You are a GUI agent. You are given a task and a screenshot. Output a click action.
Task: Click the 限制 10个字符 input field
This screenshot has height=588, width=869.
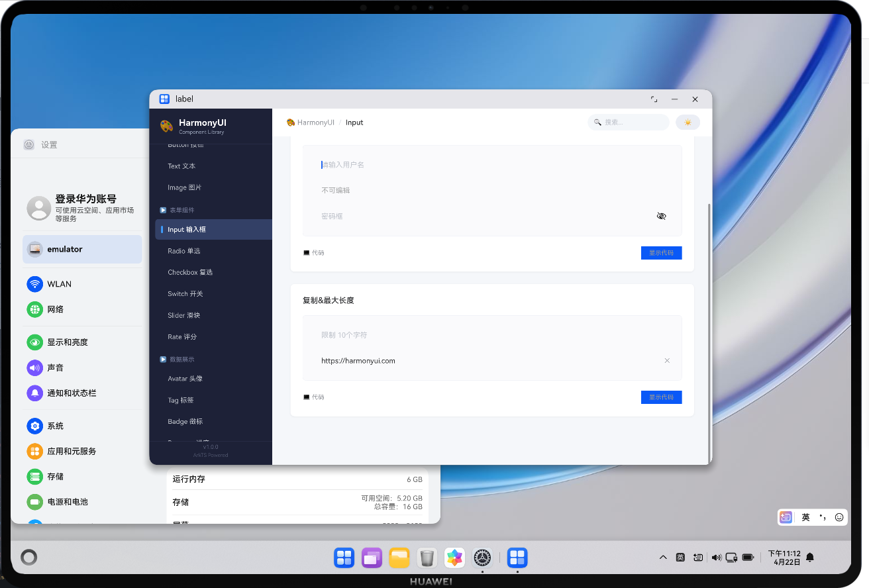pyautogui.click(x=492, y=335)
